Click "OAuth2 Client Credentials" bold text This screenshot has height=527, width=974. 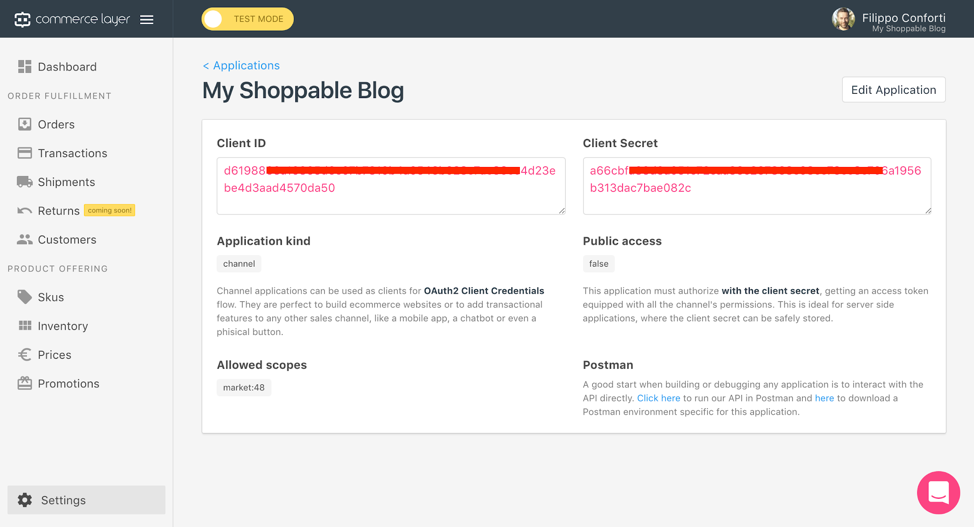(x=484, y=290)
